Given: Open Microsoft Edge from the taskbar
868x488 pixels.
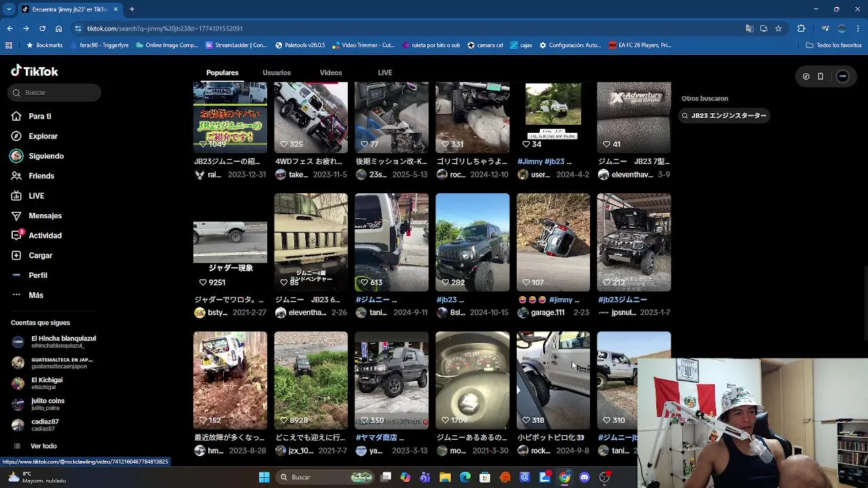Looking at the screenshot, I should [465, 477].
